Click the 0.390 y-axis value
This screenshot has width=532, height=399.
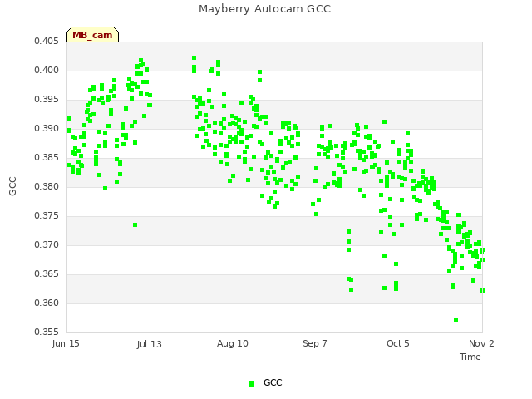click(x=47, y=129)
